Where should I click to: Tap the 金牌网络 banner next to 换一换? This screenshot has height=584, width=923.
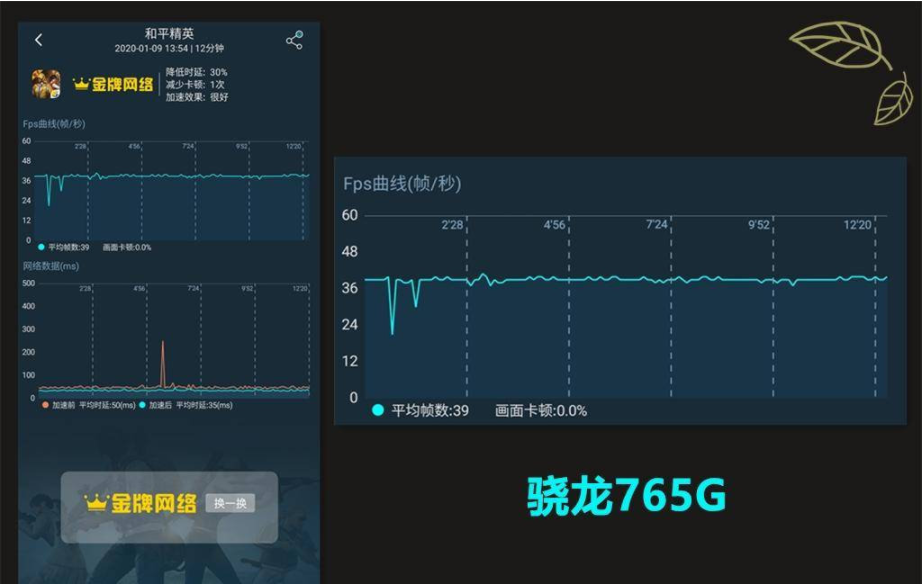(141, 503)
